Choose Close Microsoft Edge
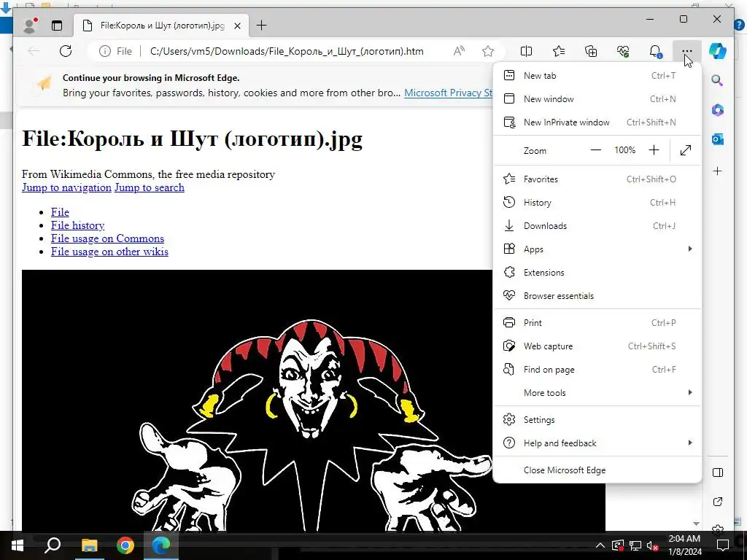Viewport: 747px width, 560px height. click(x=597, y=470)
